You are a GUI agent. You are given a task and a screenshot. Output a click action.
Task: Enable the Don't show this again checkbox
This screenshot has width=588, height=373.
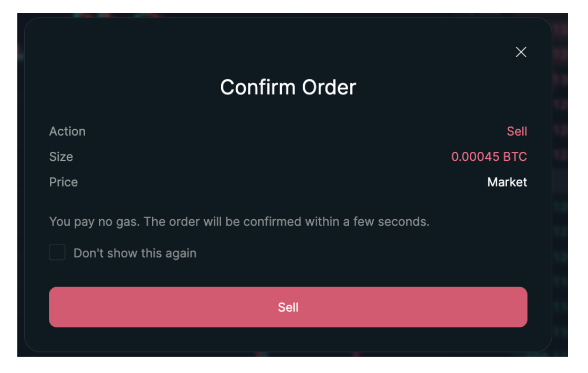[57, 253]
